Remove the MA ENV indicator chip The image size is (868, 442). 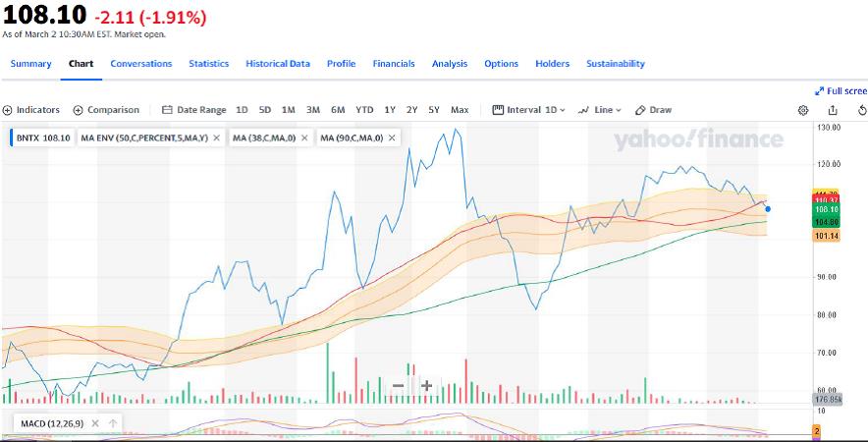[x=216, y=138]
